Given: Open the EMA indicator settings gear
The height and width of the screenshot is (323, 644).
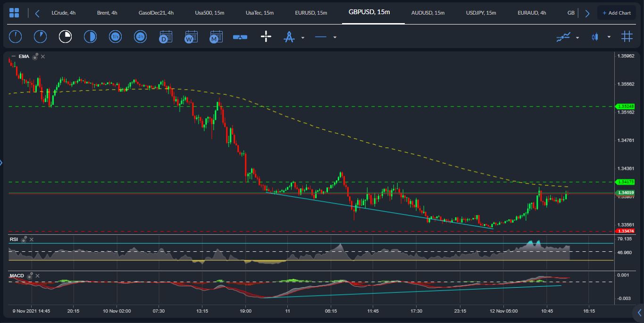Looking at the screenshot, I should pos(35,56).
